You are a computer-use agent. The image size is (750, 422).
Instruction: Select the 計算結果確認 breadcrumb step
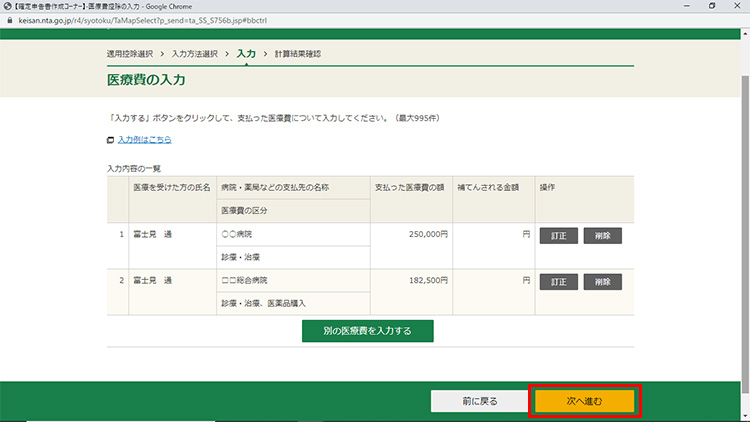click(x=298, y=53)
